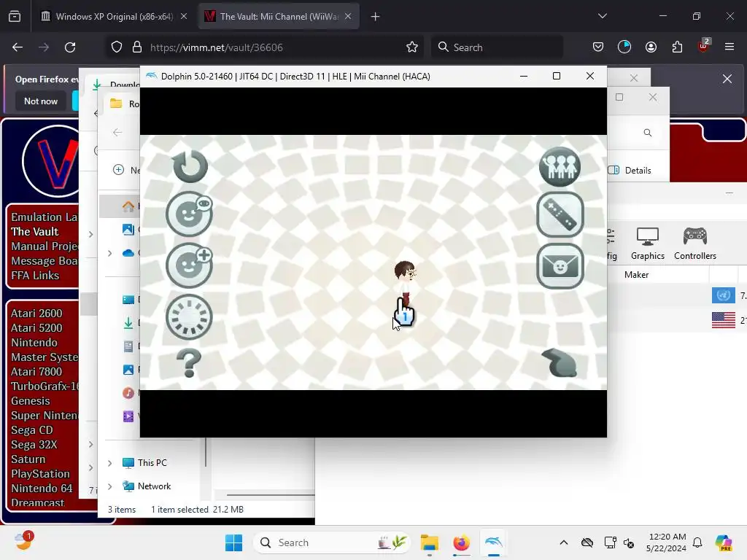The height and width of the screenshot is (560, 747).
Task: Open Save to Pocket icon
Action: coord(598,47)
